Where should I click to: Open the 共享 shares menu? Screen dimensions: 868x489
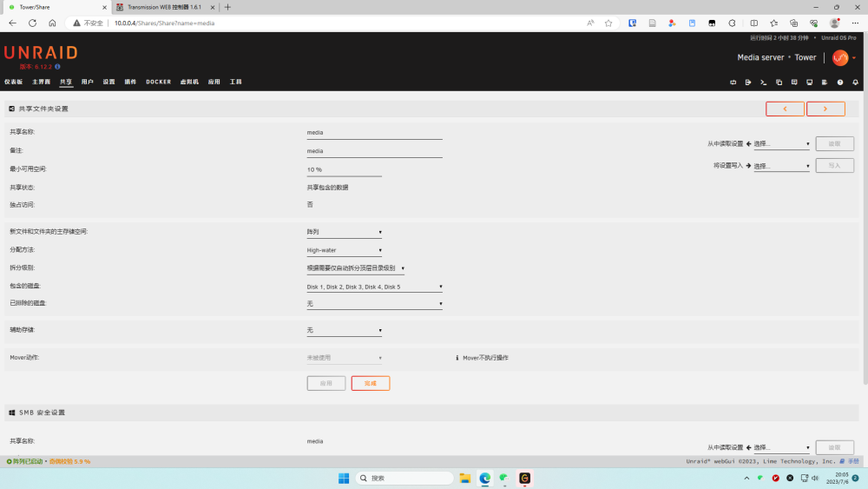[66, 82]
